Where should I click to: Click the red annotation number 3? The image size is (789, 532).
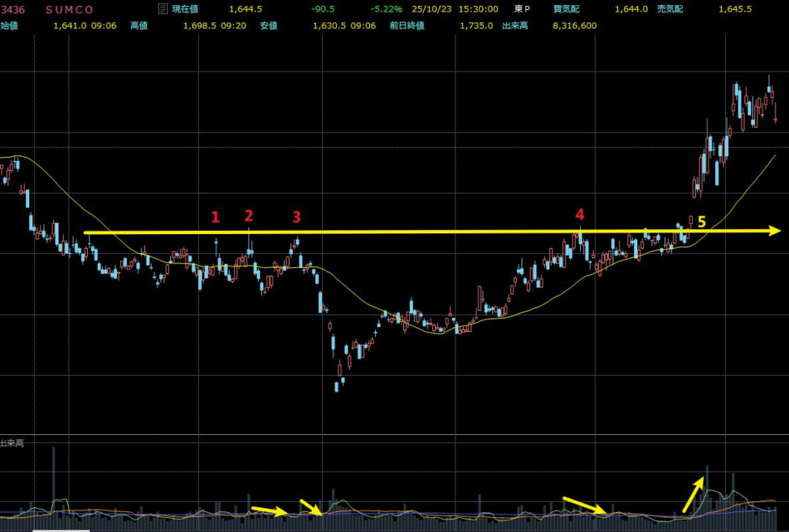click(x=297, y=217)
